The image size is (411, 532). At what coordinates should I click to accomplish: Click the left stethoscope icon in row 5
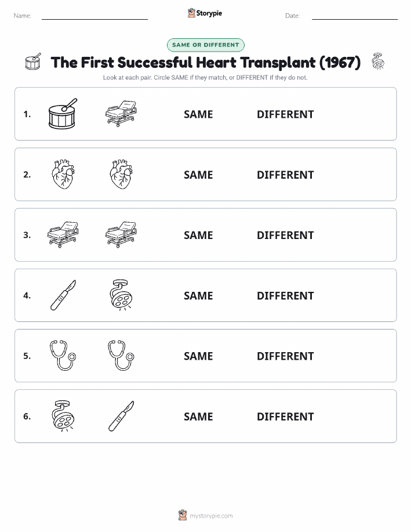click(63, 356)
